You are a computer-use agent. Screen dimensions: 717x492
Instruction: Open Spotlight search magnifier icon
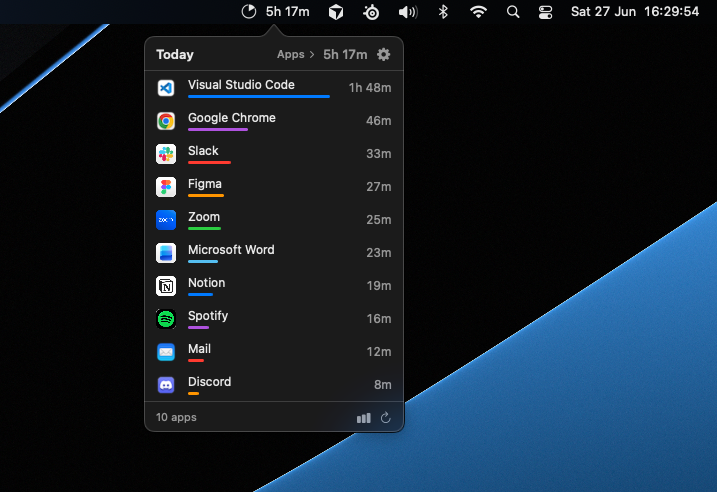[x=513, y=12]
